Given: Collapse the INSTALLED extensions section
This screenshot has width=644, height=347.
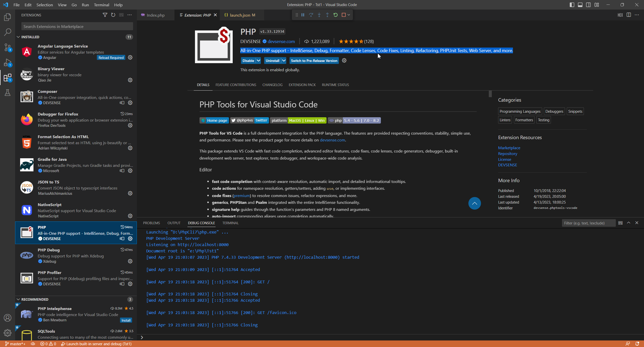Looking at the screenshot, I should click(18, 37).
